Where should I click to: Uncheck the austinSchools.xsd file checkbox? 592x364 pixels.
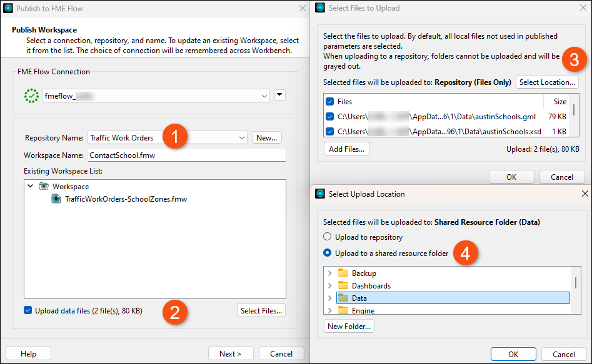pos(330,131)
